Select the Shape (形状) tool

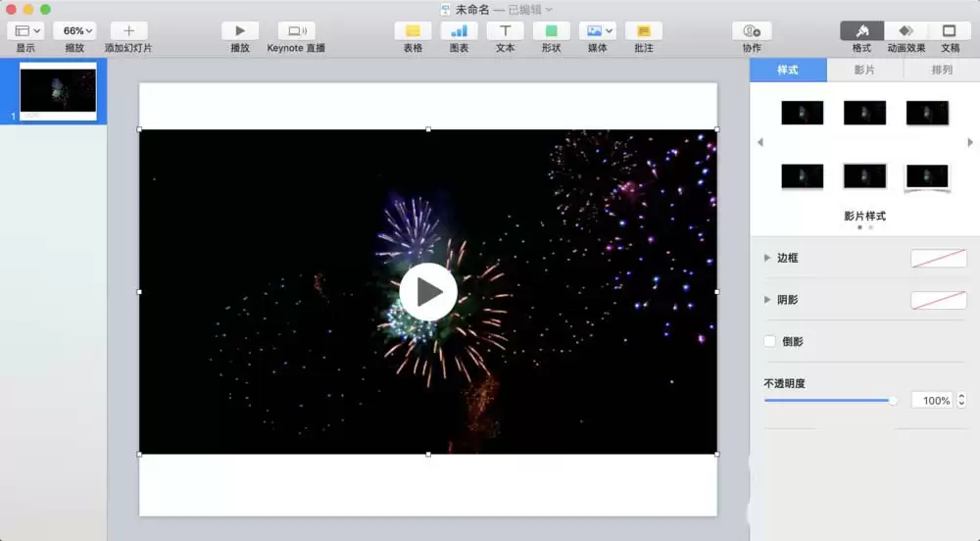(551, 30)
